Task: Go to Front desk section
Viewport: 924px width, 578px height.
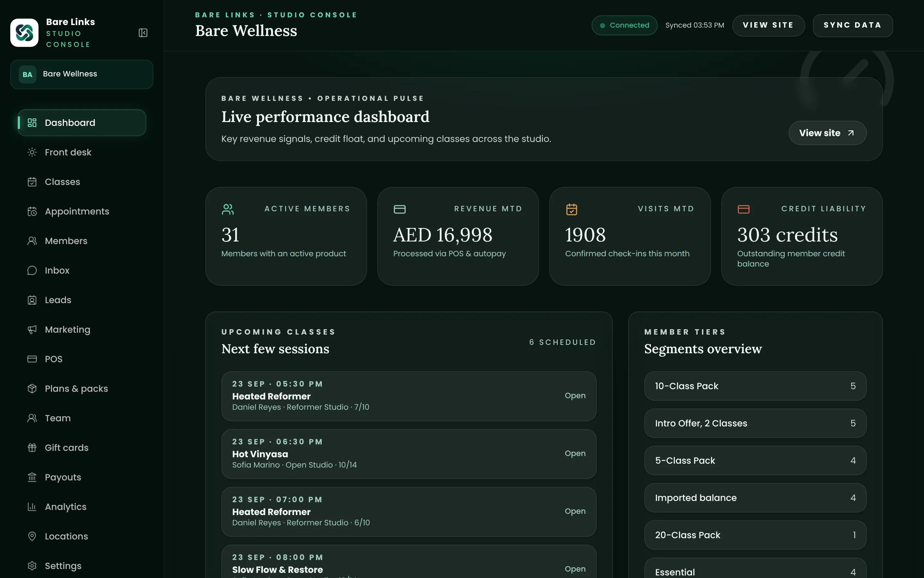Action: 82,152
